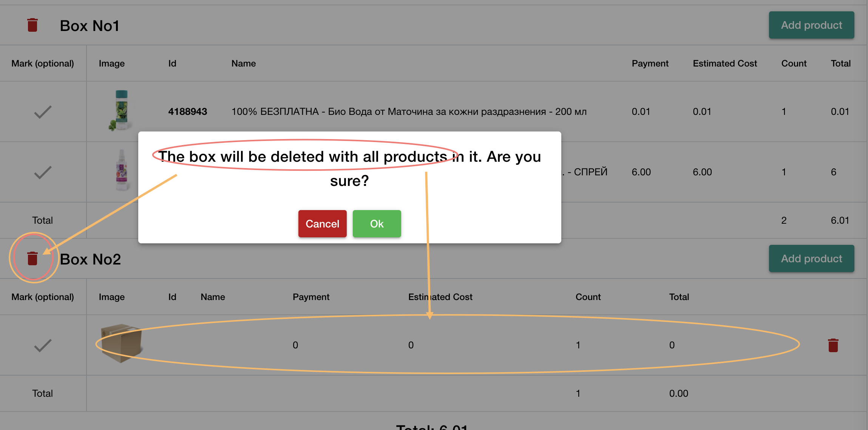Image resolution: width=868 pixels, height=430 pixels.
Task: Click Add product for Box No2
Action: 811,259
